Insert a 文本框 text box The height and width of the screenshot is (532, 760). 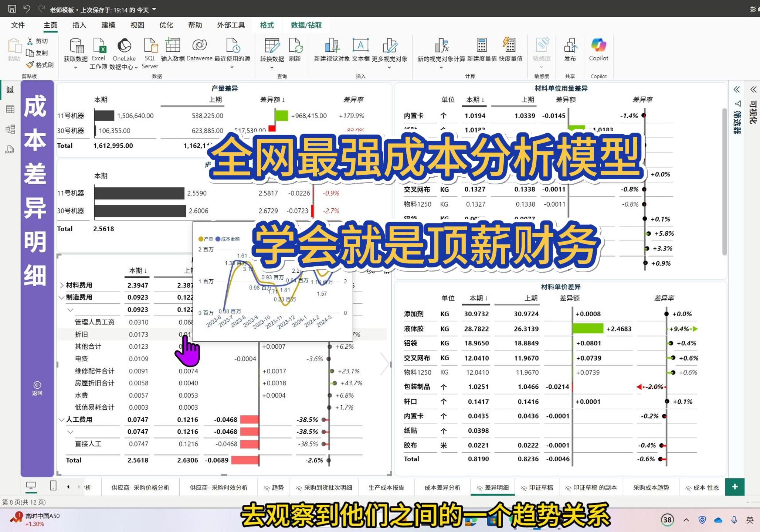360,50
